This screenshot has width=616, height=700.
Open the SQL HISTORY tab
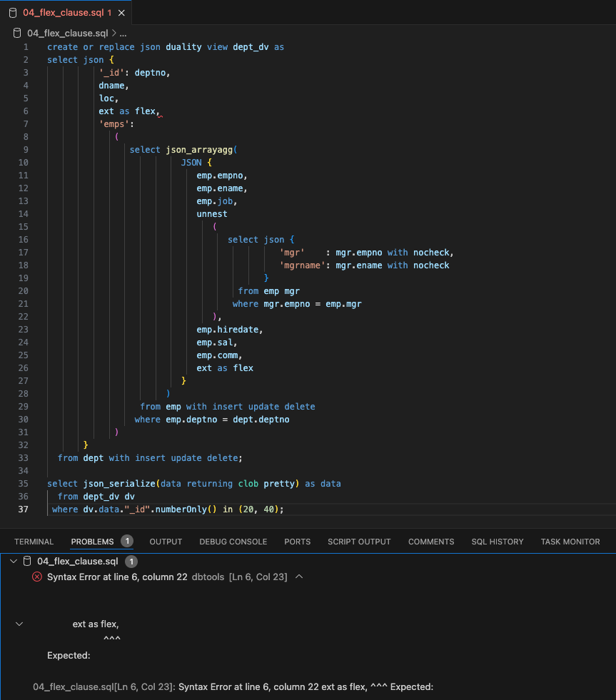[x=498, y=542]
